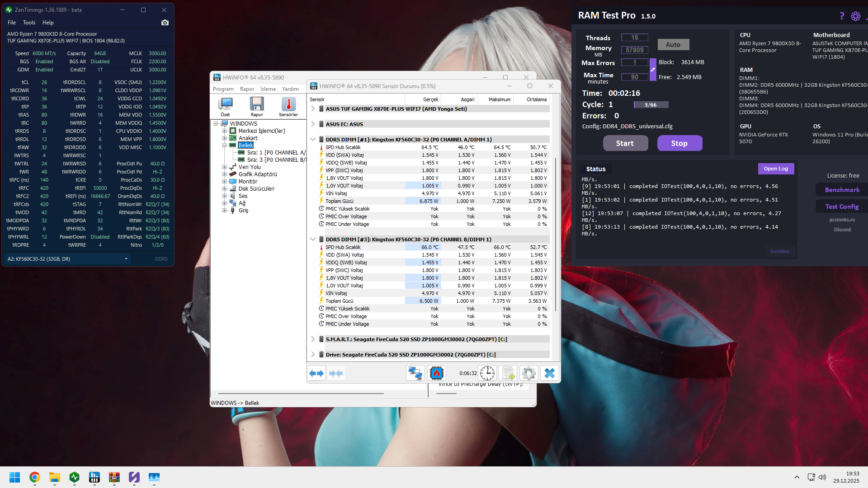Screen dimensions: 868x488
Task: Open the Özet summary tool in HWiNFO
Action: coord(225,107)
